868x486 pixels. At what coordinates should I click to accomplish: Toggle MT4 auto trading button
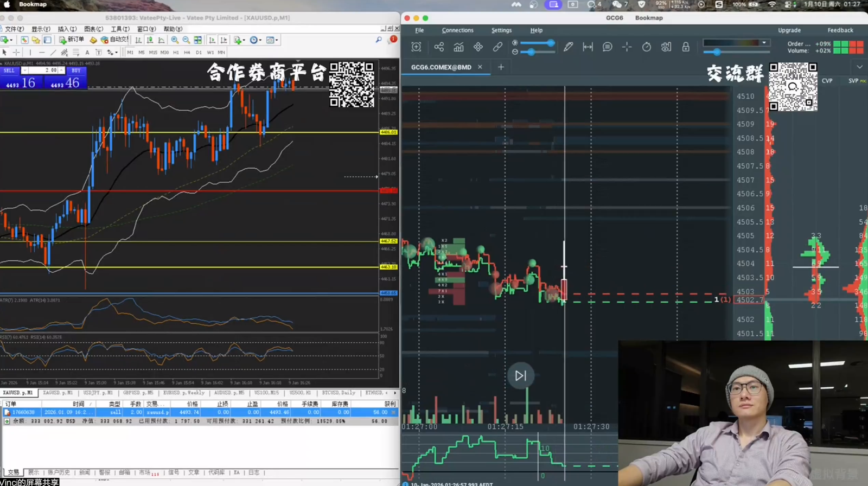tap(115, 40)
